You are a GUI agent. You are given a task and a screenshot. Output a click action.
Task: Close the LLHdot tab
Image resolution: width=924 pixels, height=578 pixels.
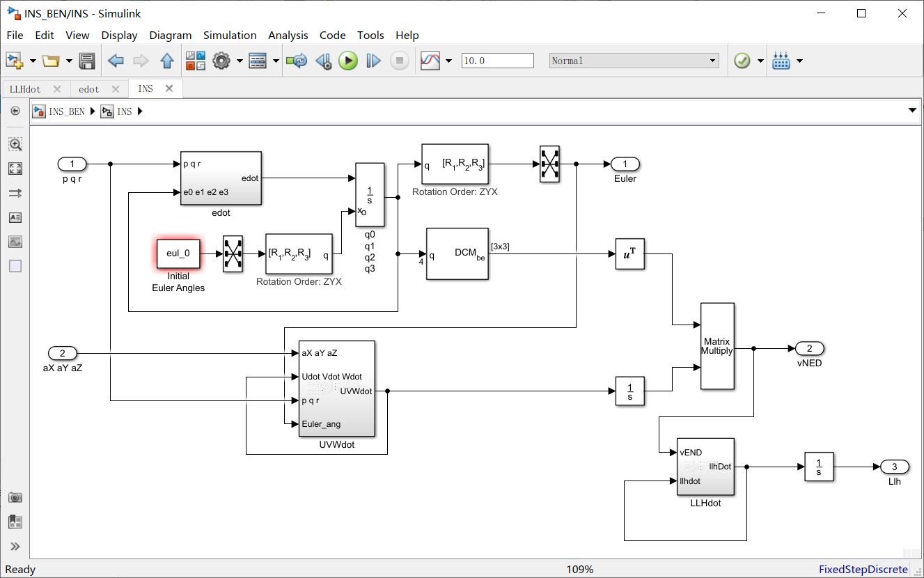(57, 89)
